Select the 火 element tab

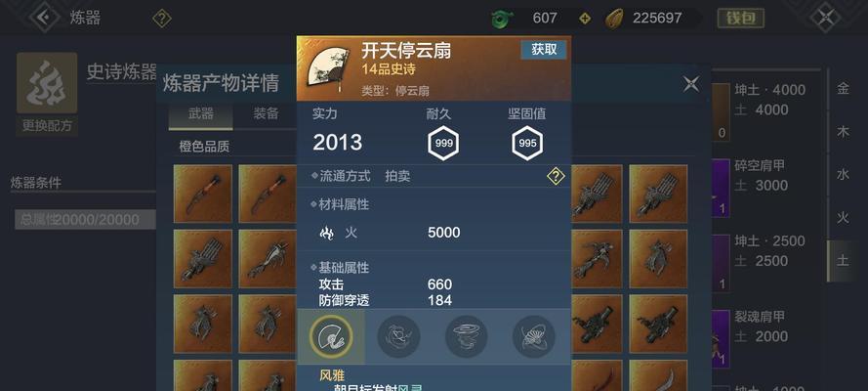843,218
